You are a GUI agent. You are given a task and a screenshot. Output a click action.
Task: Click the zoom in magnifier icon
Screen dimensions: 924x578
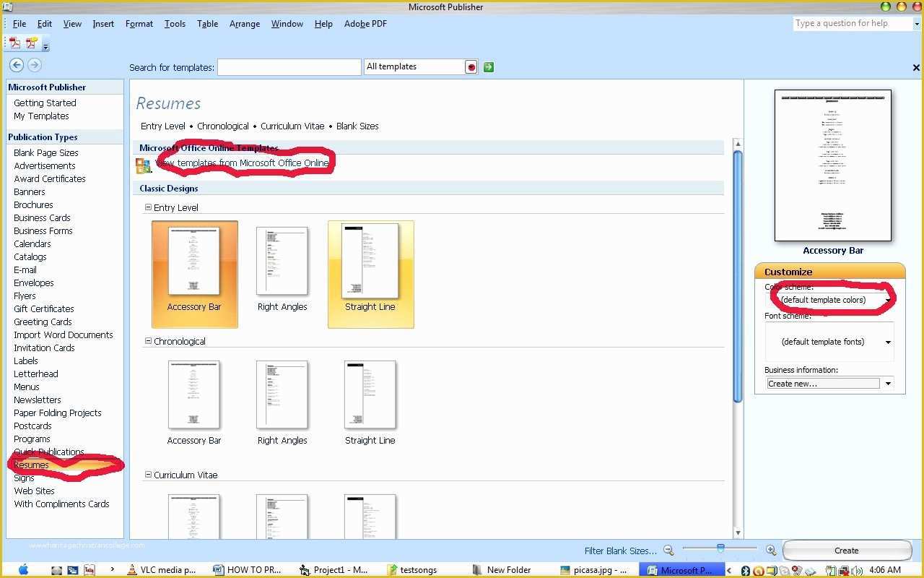771,551
